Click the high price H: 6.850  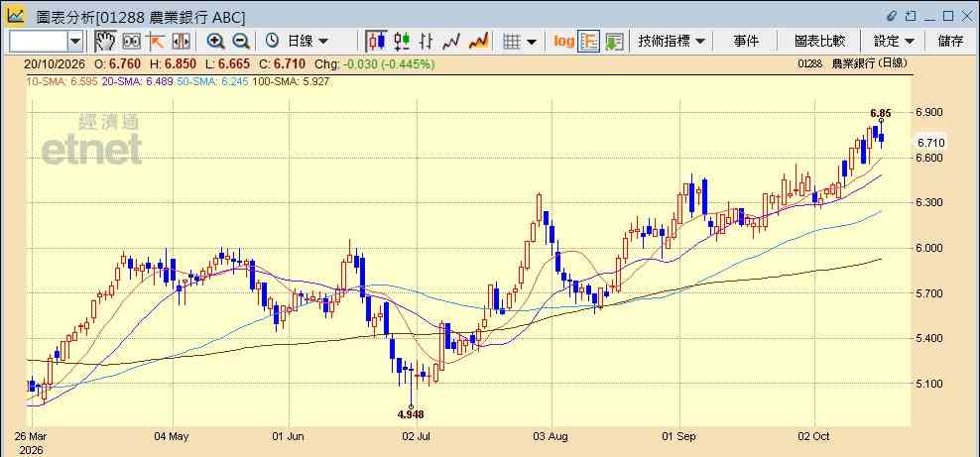point(174,63)
